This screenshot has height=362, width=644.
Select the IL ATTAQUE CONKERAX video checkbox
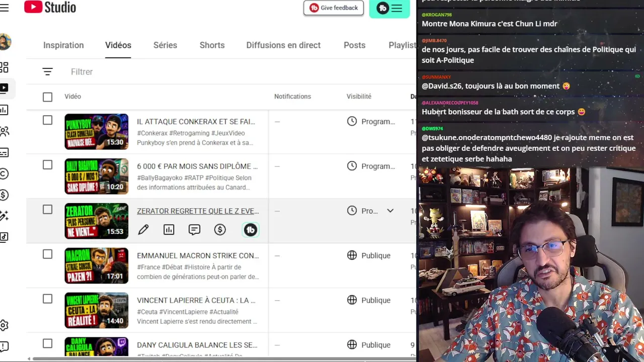click(x=47, y=120)
